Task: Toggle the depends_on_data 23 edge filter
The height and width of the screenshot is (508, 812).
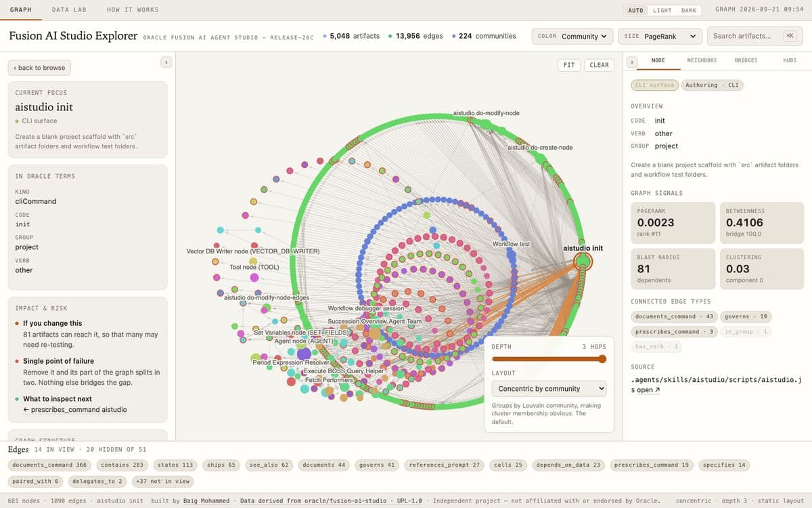Action: click(x=568, y=465)
